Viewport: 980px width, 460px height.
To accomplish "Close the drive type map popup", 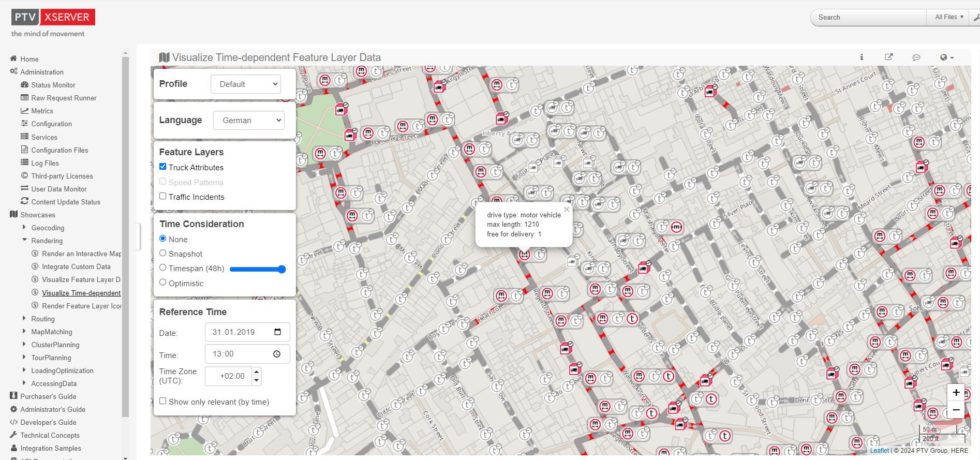I will tap(567, 210).
